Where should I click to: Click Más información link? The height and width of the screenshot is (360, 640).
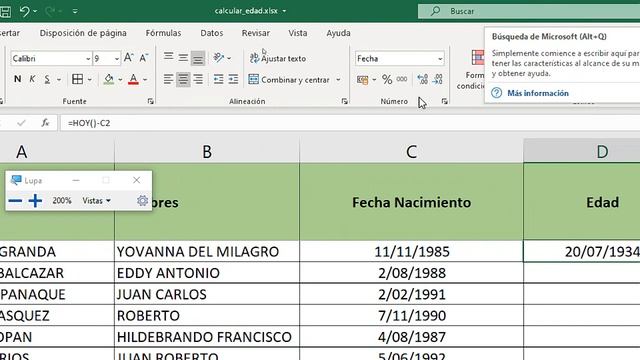click(538, 93)
